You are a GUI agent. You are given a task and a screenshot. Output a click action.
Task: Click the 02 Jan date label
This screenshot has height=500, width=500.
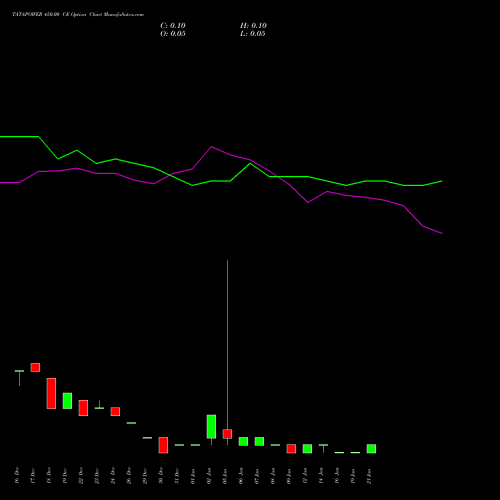209,475
